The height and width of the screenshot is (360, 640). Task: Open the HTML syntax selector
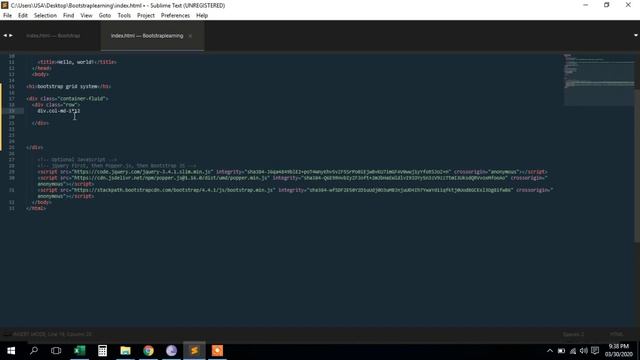(x=616, y=334)
